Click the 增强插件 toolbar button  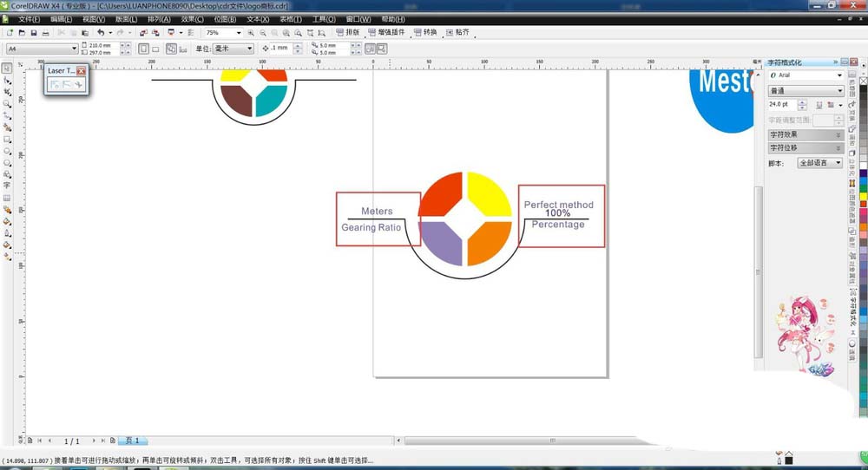386,33
